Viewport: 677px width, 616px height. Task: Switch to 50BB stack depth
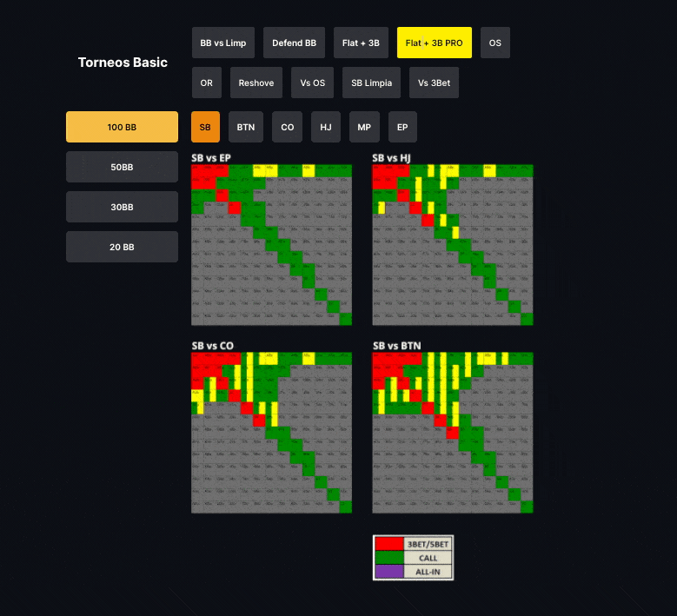coord(122,167)
